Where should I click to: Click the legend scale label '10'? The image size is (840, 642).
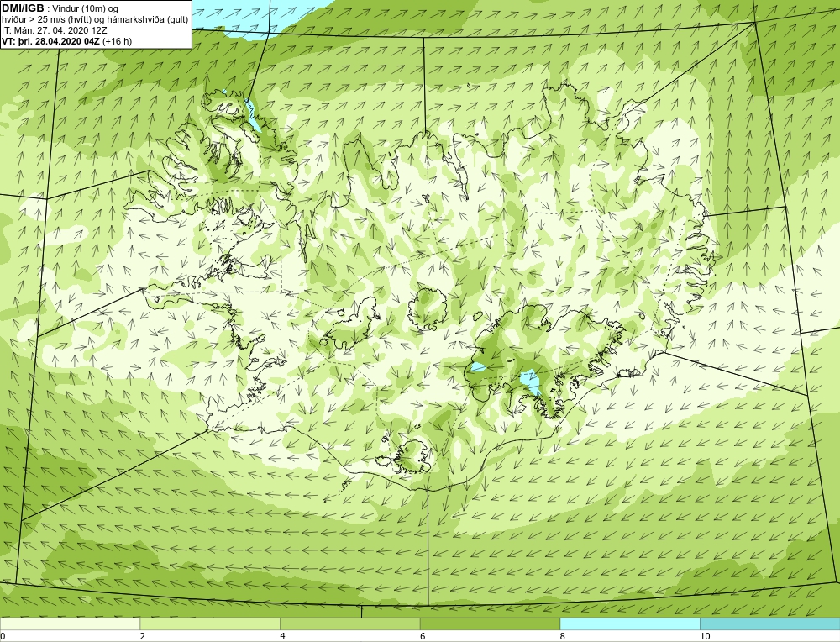(705, 636)
